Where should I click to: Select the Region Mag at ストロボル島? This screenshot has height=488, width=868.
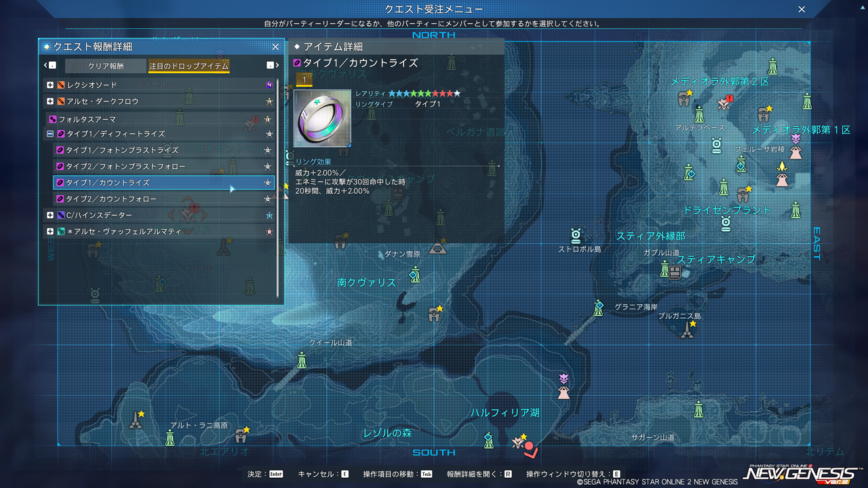pyautogui.click(x=576, y=235)
